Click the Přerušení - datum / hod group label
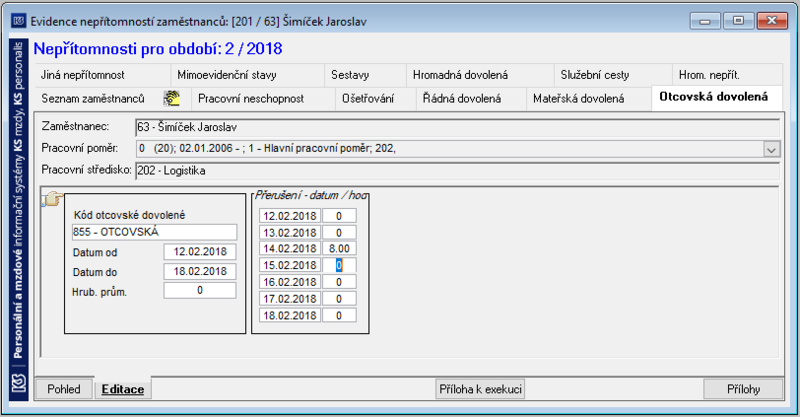 click(x=311, y=195)
